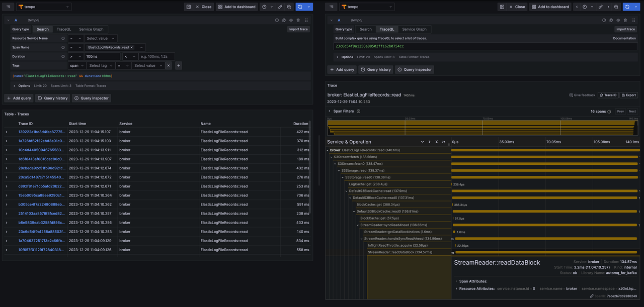This screenshot has width=644, height=307.
Task: Remove the span tag filter row
Action: coord(169,65)
